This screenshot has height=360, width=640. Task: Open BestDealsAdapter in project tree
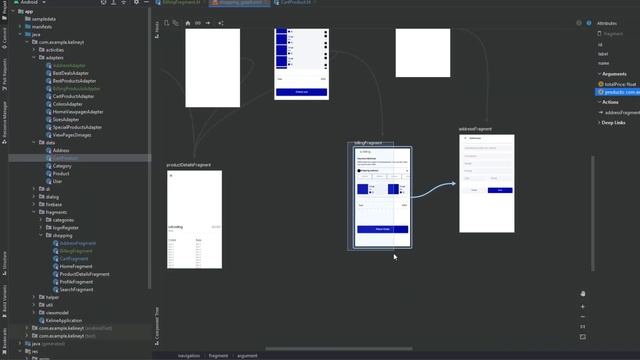(x=71, y=73)
